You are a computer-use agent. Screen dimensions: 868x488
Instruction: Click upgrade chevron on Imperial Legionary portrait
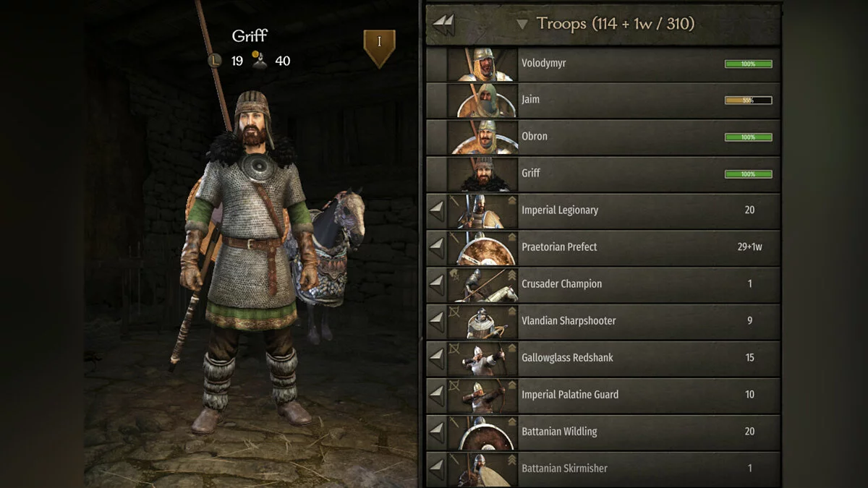[x=511, y=201]
